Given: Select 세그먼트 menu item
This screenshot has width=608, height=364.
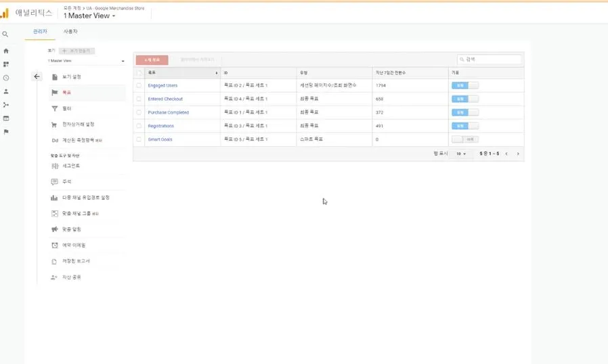Looking at the screenshot, I should [x=71, y=166].
